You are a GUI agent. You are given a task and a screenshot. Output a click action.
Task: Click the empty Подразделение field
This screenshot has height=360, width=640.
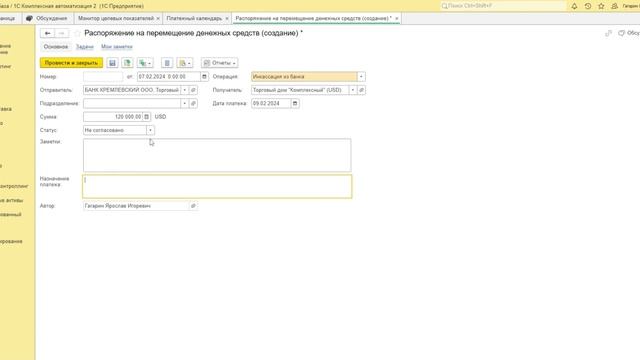pyautogui.click(x=132, y=103)
